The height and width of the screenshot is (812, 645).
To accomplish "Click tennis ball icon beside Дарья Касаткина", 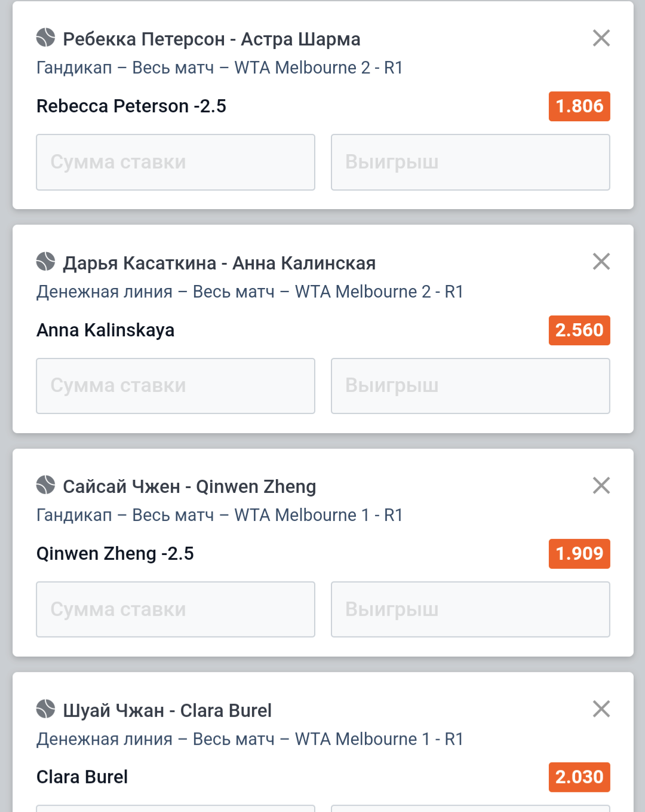I will click(45, 262).
